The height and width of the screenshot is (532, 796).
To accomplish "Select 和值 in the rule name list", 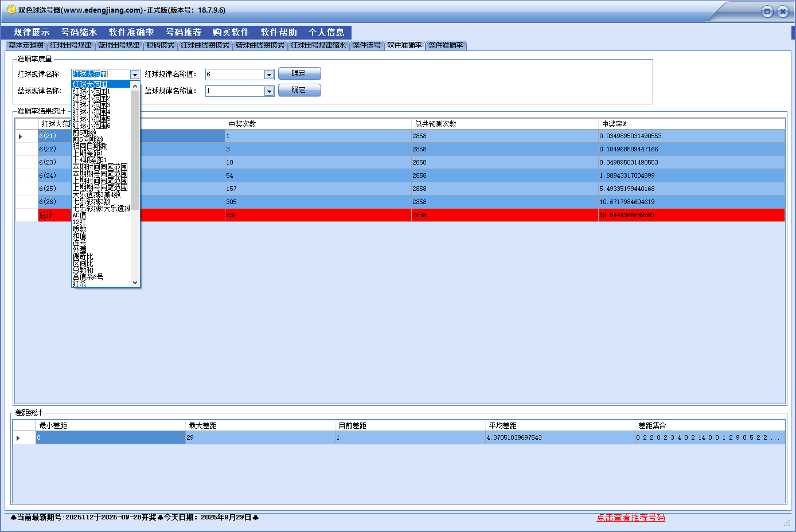I will pyautogui.click(x=79, y=236).
